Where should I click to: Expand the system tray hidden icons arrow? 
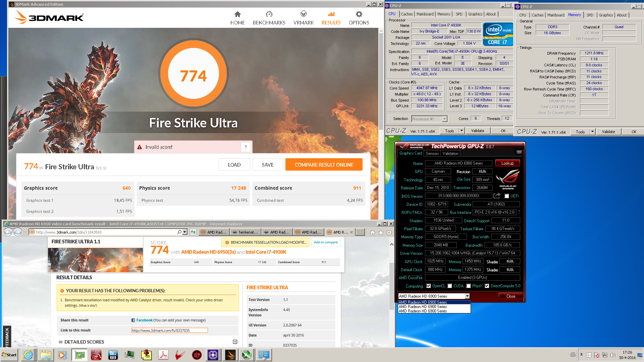(581, 355)
